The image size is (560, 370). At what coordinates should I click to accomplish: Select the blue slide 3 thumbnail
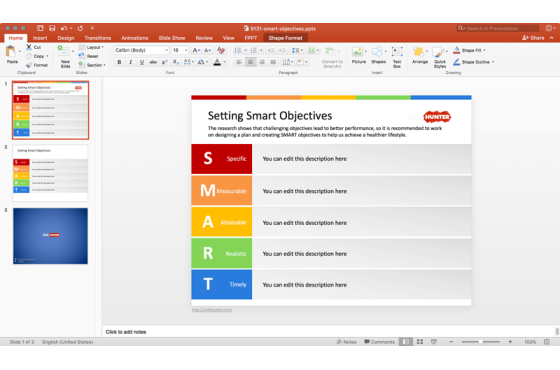tap(50, 236)
